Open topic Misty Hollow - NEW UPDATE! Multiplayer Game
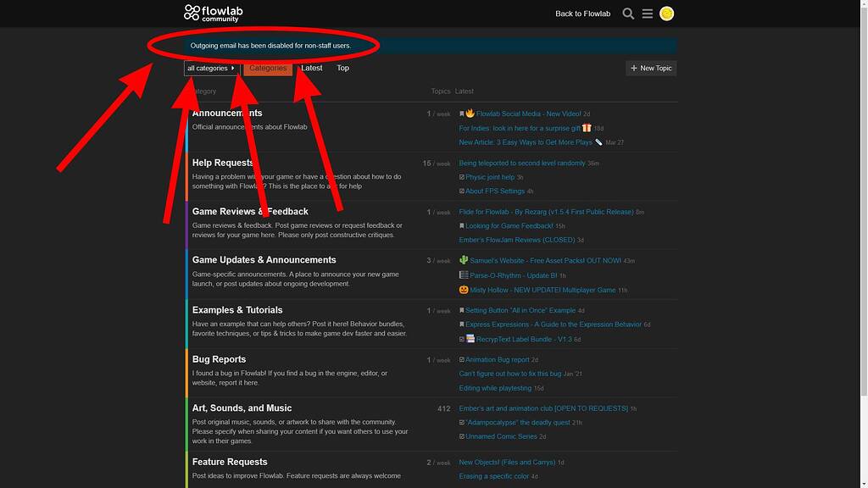 click(542, 290)
